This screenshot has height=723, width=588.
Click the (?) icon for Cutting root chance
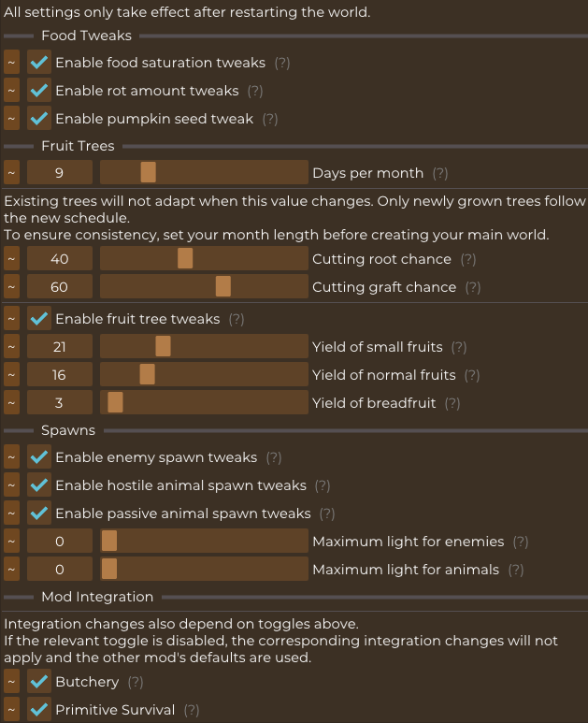point(468,259)
